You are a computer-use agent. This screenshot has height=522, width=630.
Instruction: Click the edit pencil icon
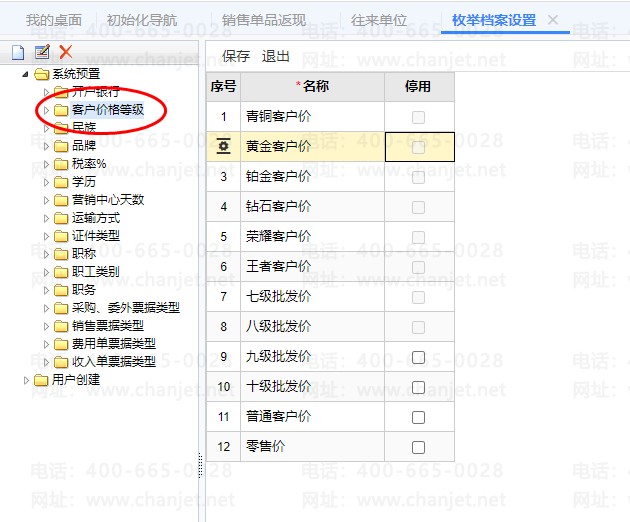click(42, 52)
